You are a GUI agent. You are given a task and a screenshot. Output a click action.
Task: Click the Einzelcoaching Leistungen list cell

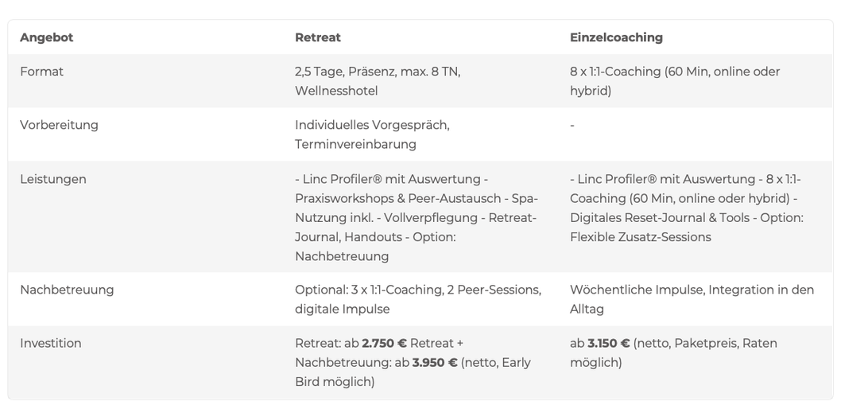pyautogui.click(x=687, y=208)
